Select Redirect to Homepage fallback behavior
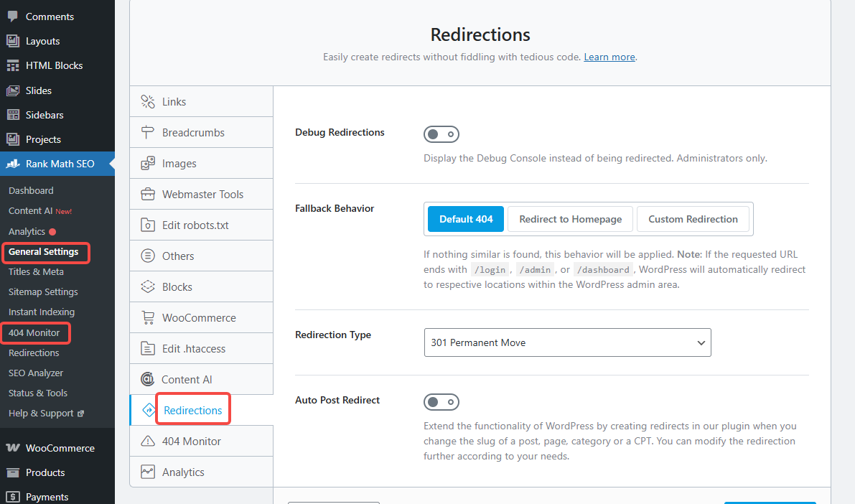The width and height of the screenshot is (855, 504). pyautogui.click(x=570, y=219)
